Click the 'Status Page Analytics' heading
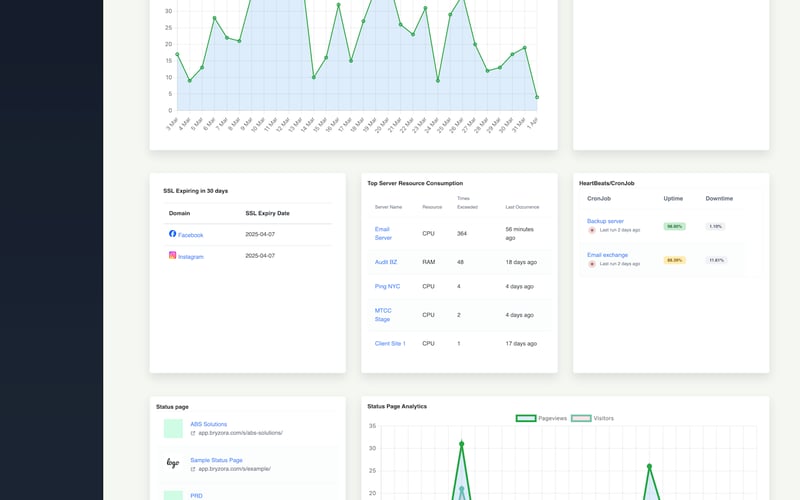800x500 pixels. point(397,407)
